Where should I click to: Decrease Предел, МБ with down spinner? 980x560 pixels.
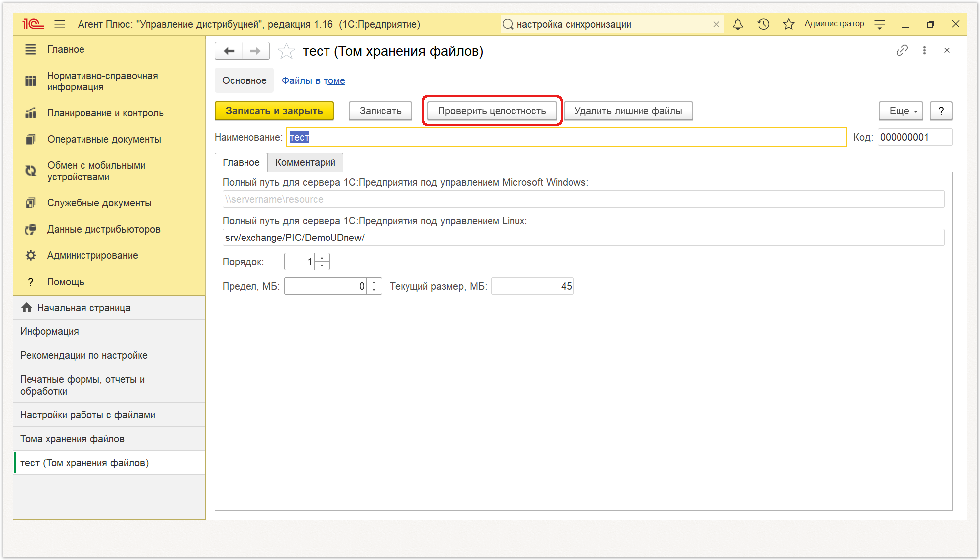pyautogui.click(x=374, y=290)
